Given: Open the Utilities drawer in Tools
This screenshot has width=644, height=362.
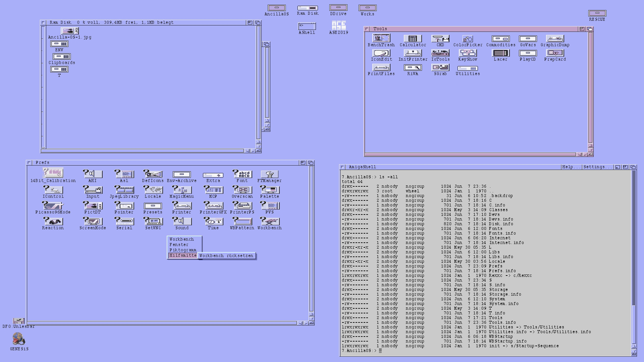Looking at the screenshot, I should (467, 68).
